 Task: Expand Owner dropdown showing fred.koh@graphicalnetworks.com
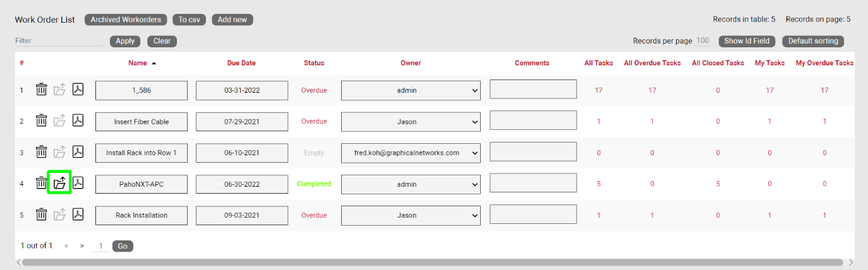click(x=411, y=153)
